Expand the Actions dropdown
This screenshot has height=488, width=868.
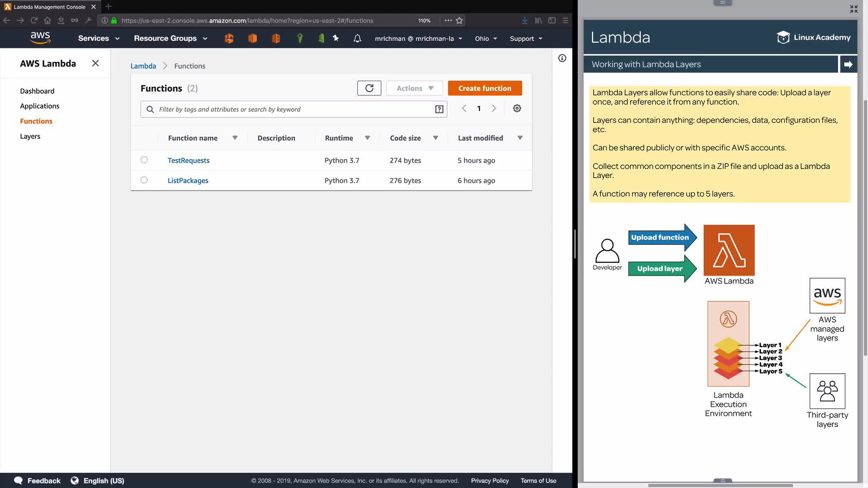(x=414, y=88)
